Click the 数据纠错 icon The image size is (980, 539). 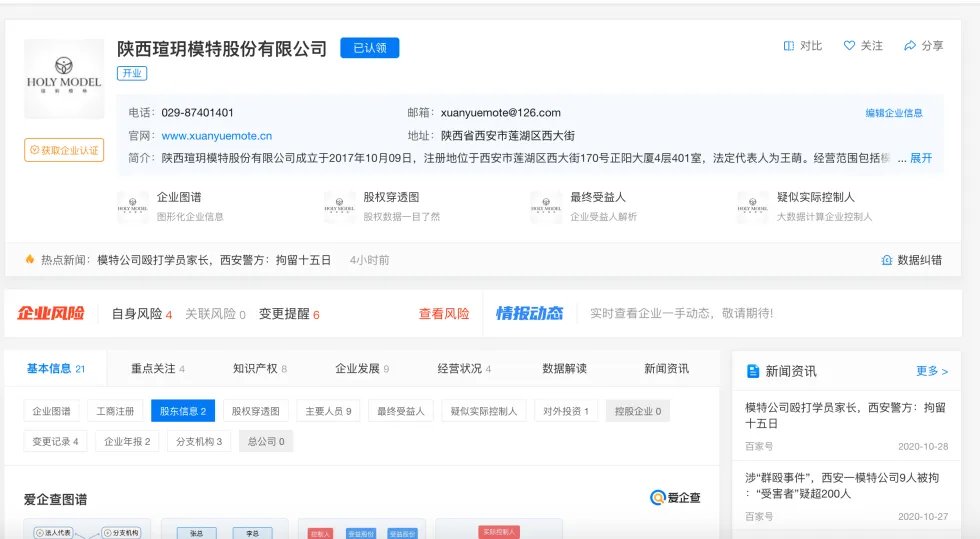coord(886,260)
